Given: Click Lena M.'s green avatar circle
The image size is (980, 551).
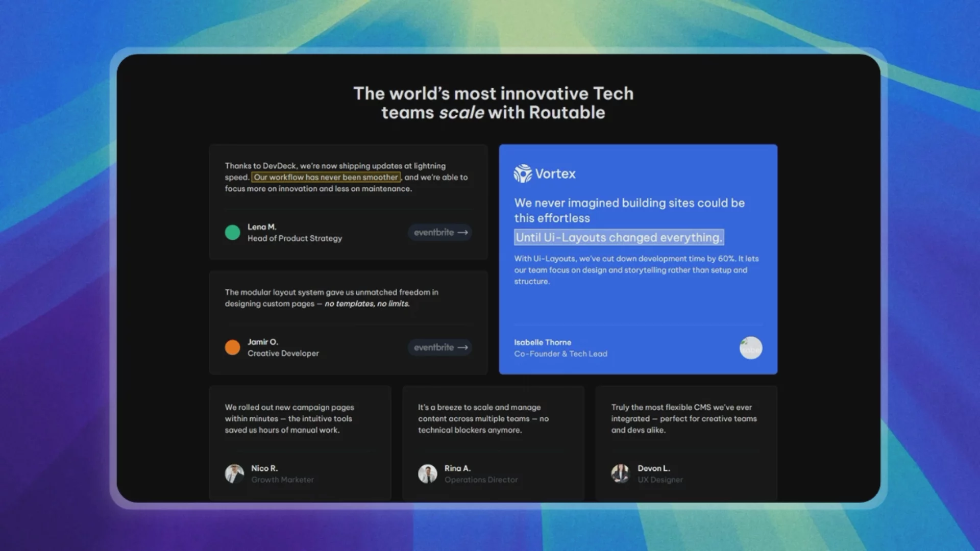Looking at the screenshot, I should (x=232, y=233).
